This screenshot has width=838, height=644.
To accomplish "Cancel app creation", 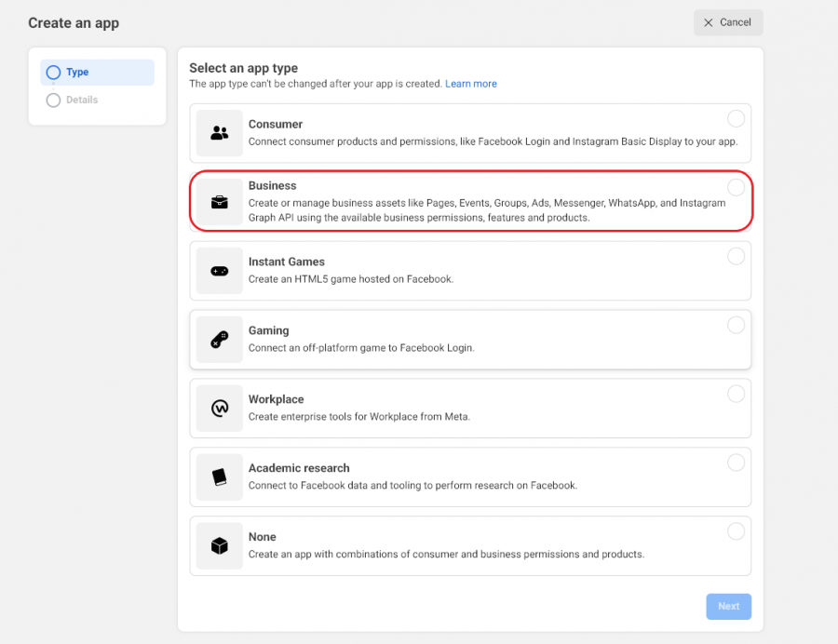I will pos(728,22).
